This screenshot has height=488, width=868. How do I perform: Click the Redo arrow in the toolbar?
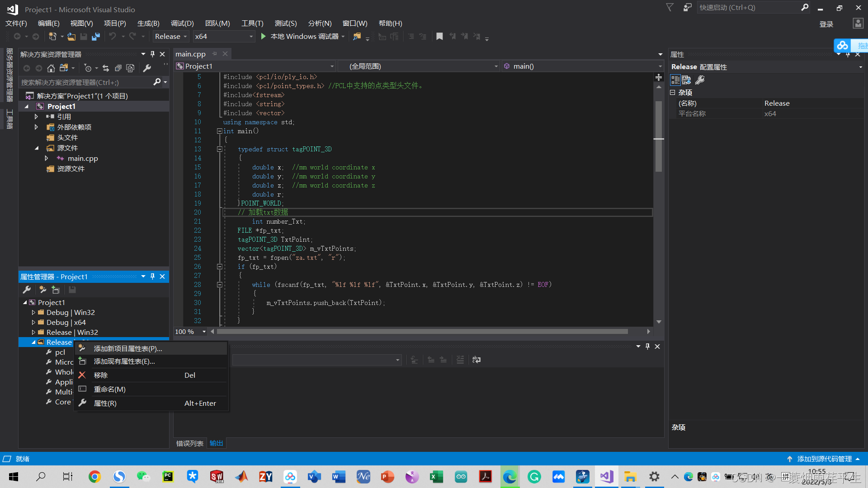click(132, 36)
